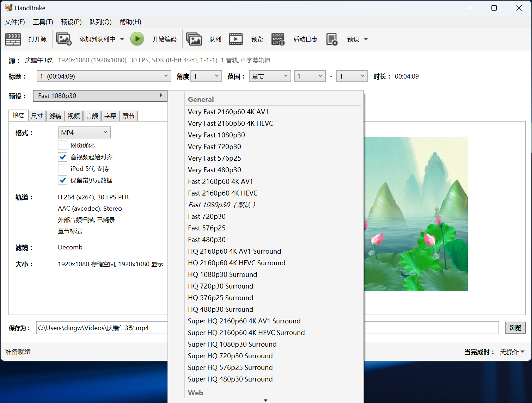This screenshot has width=532, height=403.
Task: Click the Open Source film clapper icon
Action: [13, 39]
